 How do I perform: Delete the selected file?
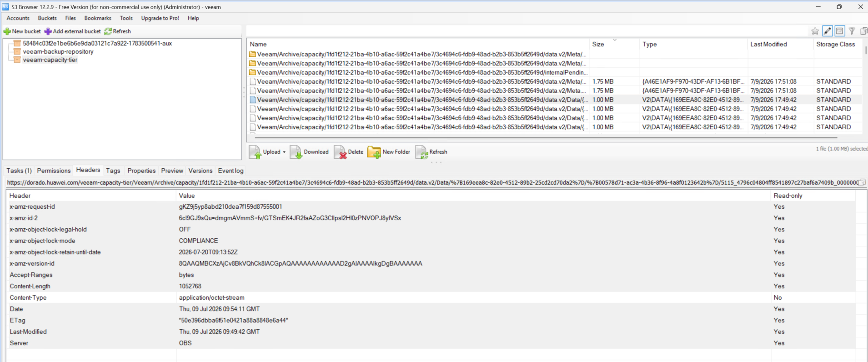coord(349,152)
